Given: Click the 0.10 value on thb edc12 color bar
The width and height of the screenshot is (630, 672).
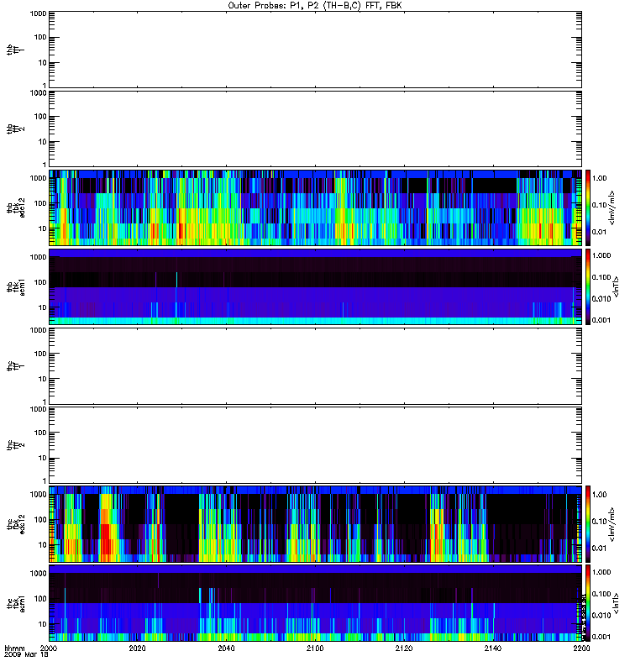Looking at the screenshot, I should click(x=599, y=205).
